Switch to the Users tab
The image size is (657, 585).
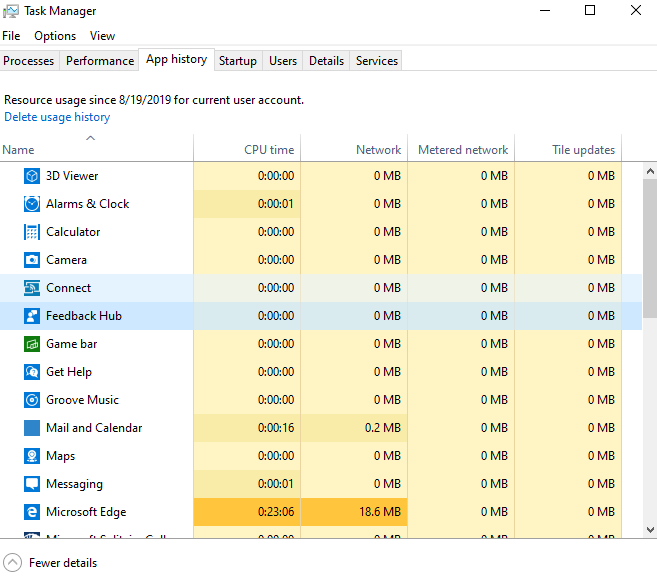tap(283, 61)
